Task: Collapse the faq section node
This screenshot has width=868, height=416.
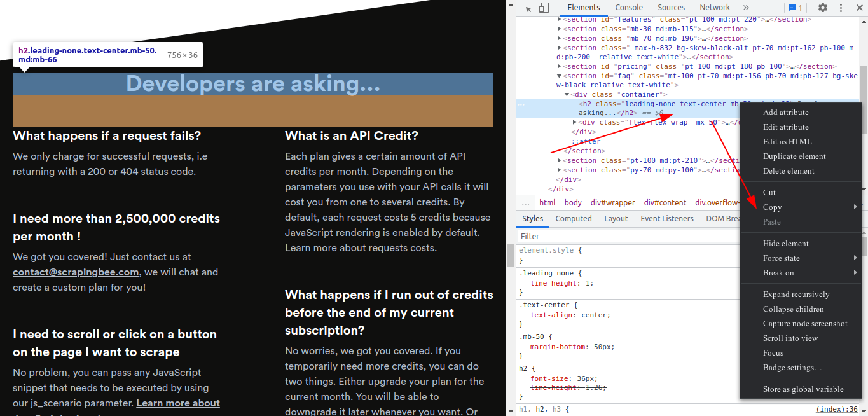Action: tap(560, 76)
